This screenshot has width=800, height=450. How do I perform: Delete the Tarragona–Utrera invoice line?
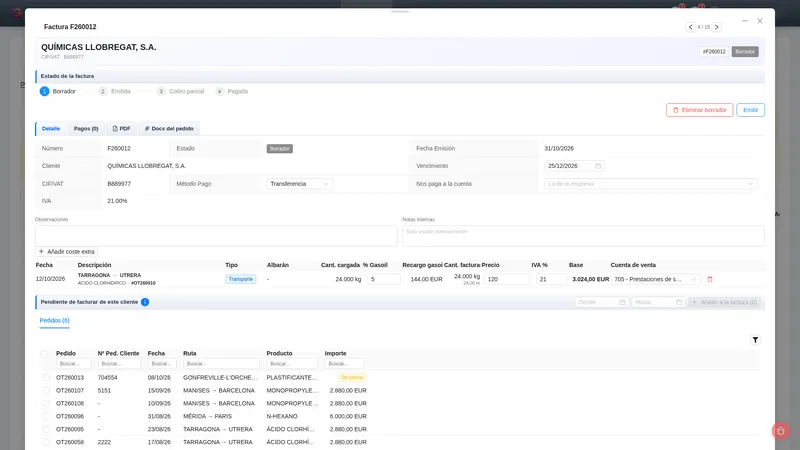[x=710, y=279]
